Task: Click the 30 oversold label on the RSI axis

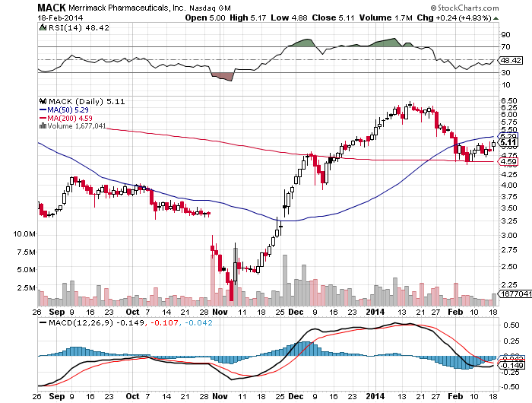Action: click(x=505, y=73)
